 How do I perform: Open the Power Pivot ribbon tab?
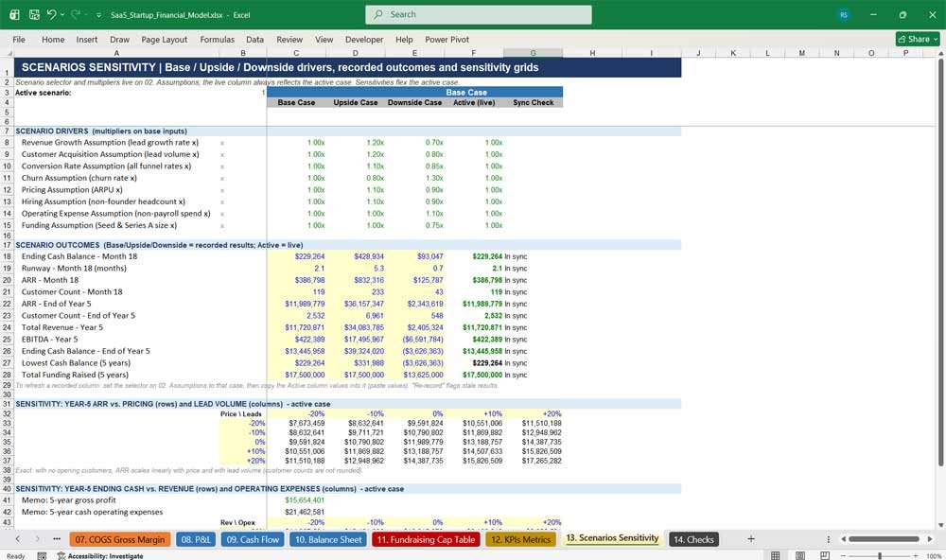click(x=447, y=39)
